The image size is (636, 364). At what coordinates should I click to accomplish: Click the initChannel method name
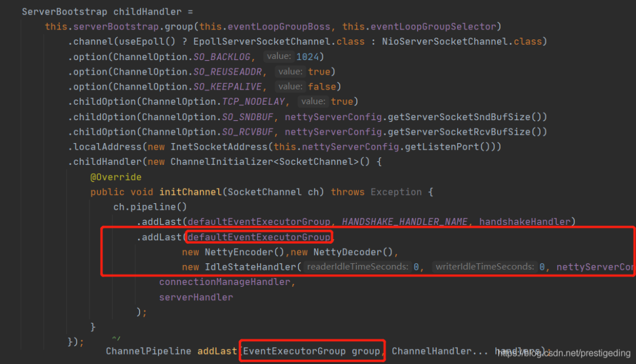(x=190, y=193)
